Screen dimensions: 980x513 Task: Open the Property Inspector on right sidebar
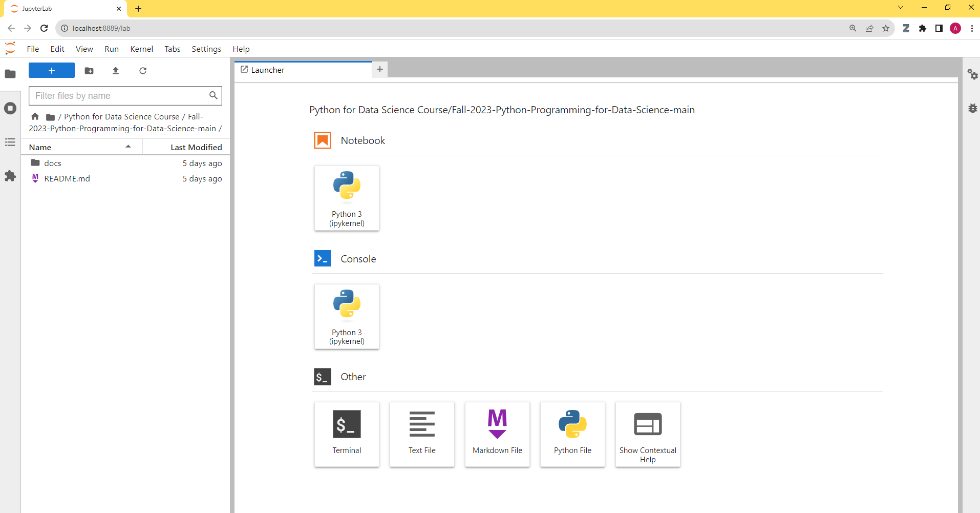pos(972,74)
